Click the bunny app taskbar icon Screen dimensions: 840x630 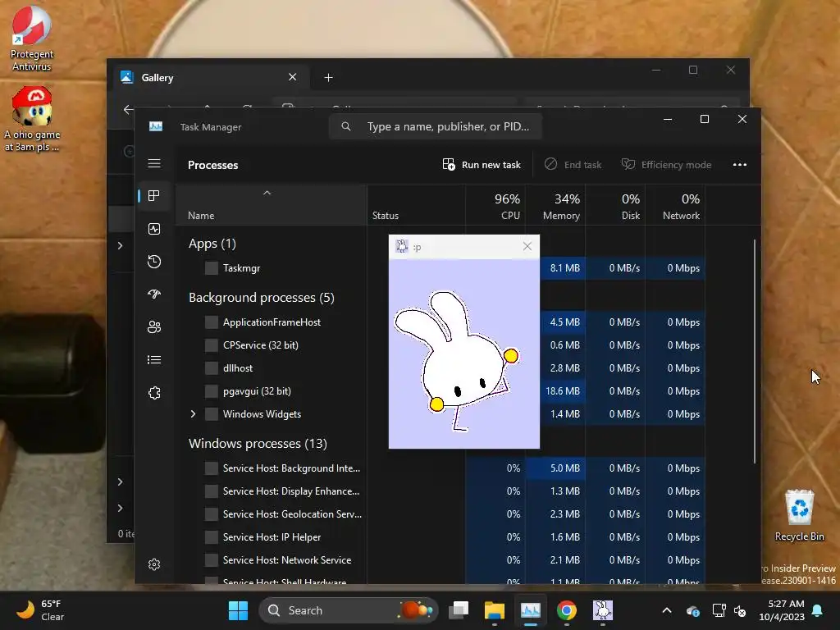(603, 610)
